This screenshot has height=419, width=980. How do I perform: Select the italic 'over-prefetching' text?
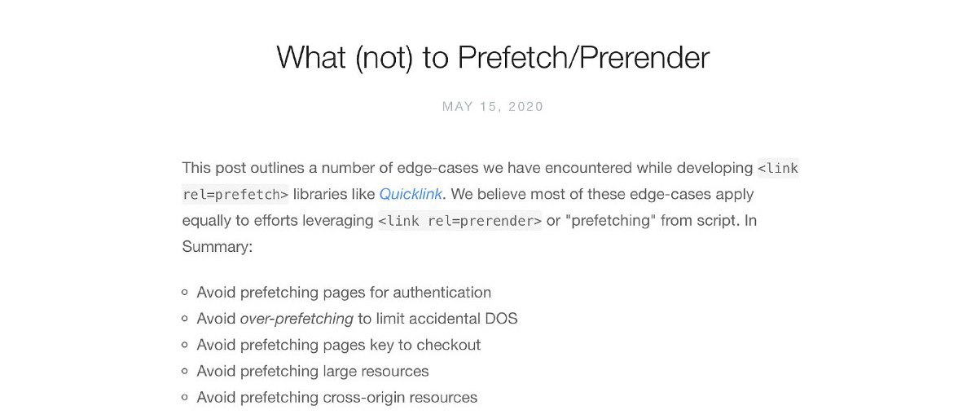(x=297, y=318)
